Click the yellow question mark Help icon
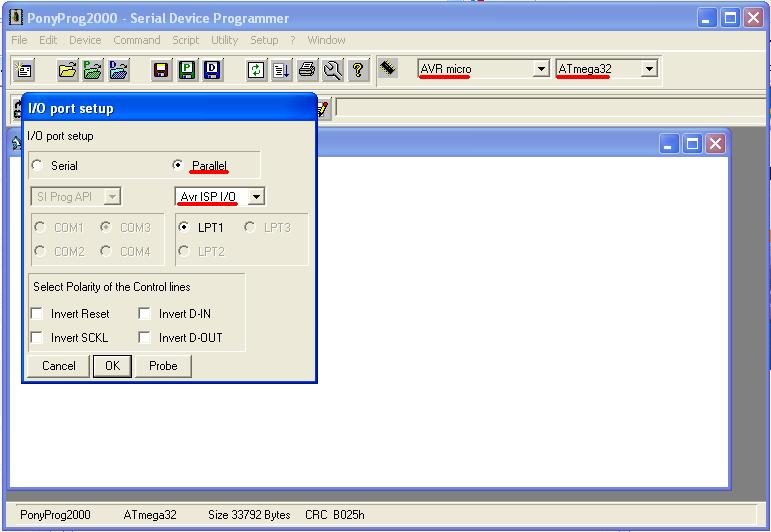 [358, 70]
